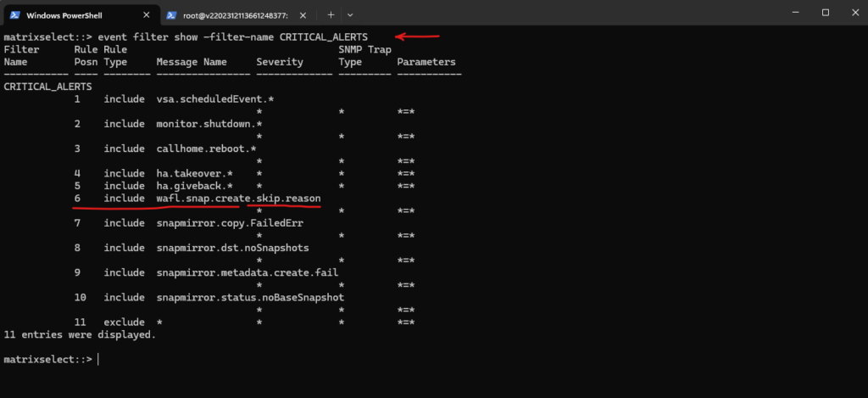The width and height of the screenshot is (868, 398).
Task: Close the Windows PowerShell tab
Action: [x=147, y=15]
